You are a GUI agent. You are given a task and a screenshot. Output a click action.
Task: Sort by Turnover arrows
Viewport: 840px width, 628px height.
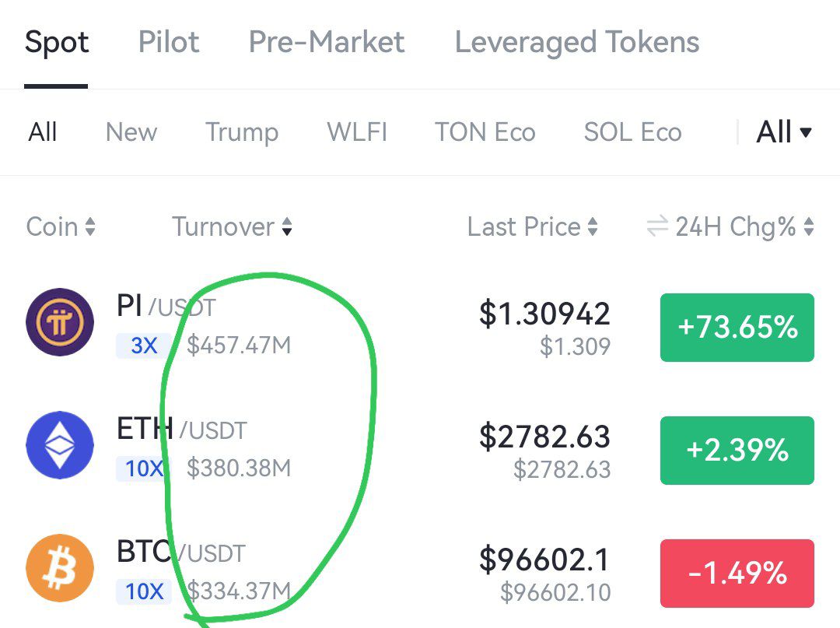[287, 226]
